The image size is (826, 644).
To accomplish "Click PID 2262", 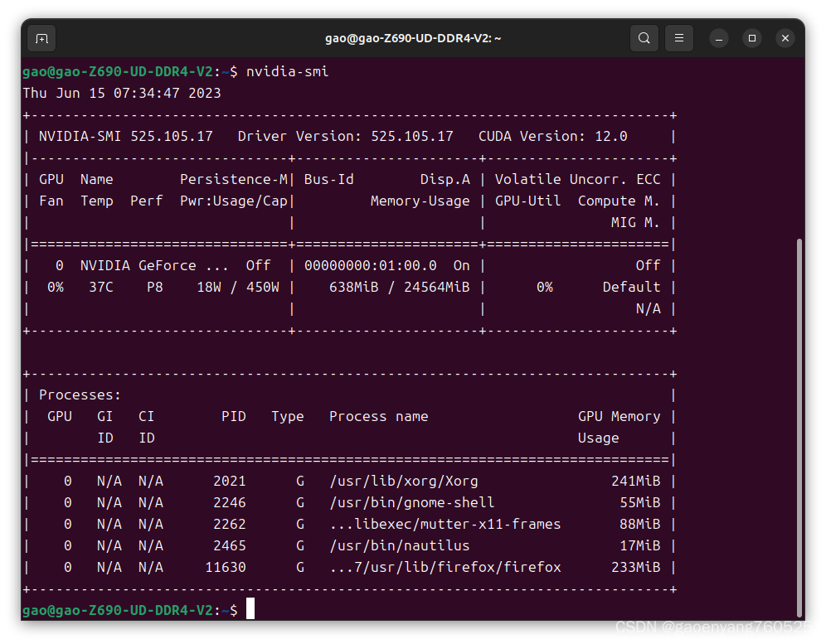I will (229, 525).
